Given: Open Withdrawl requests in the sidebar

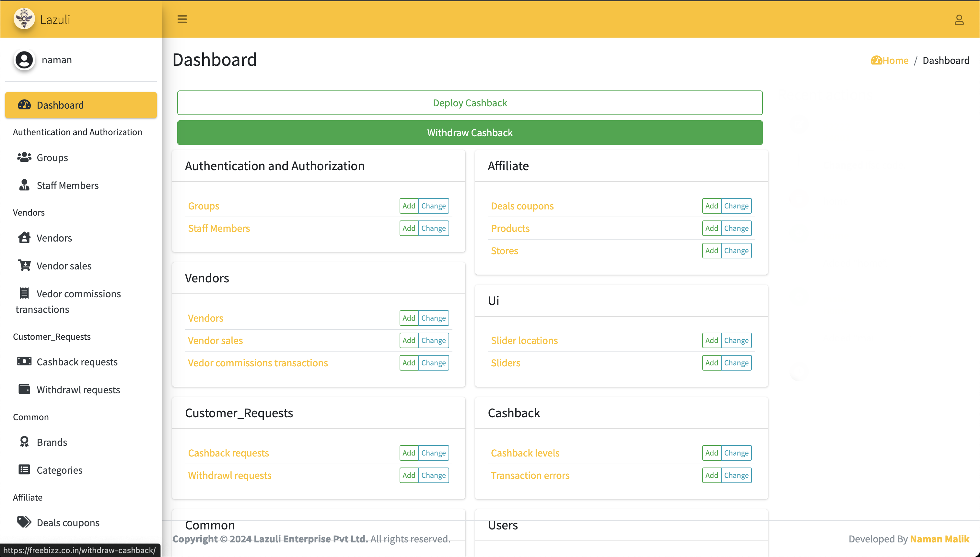Looking at the screenshot, I should tap(81, 389).
